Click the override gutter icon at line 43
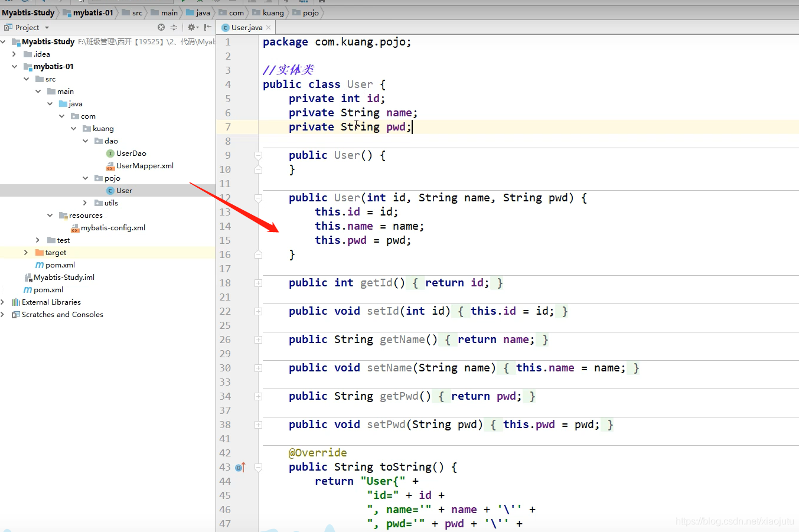Image resolution: width=799 pixels, height=532 pixels. tap(240, 467)
